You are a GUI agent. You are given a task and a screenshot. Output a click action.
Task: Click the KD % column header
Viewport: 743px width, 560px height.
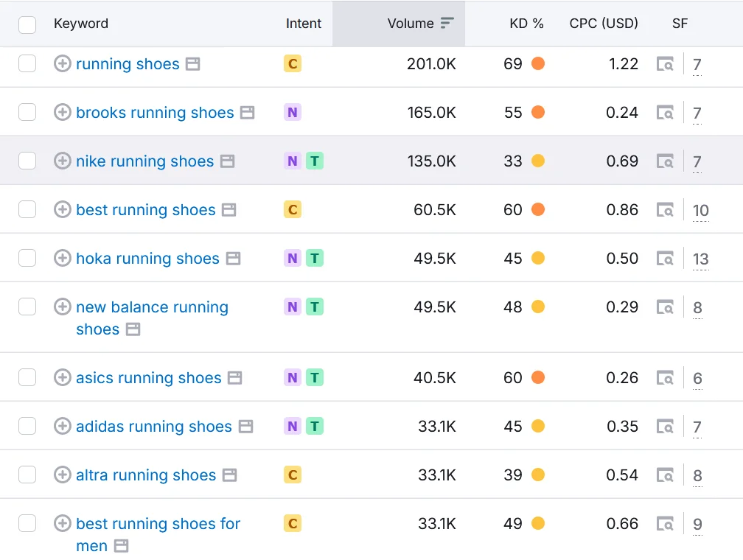pyautogui.click(x=526, y=23)
